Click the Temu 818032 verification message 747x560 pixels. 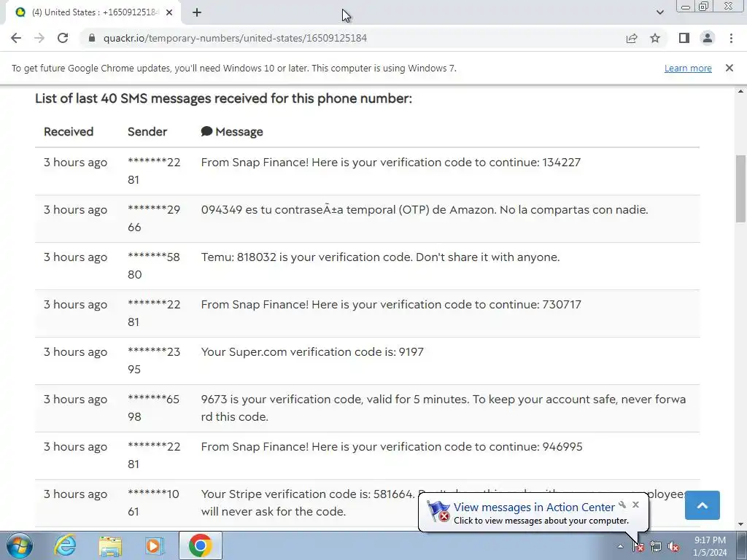[380, 257]
